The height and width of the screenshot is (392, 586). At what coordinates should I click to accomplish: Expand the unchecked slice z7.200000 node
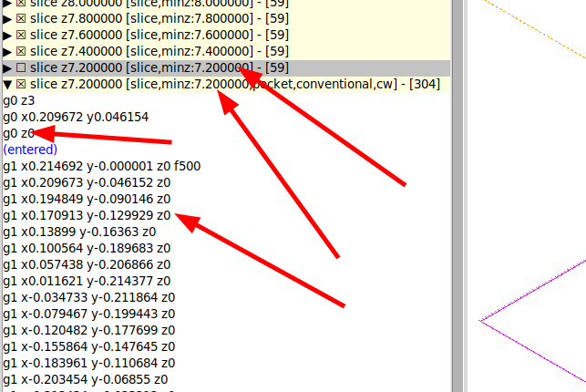click(x=7, y=67)
